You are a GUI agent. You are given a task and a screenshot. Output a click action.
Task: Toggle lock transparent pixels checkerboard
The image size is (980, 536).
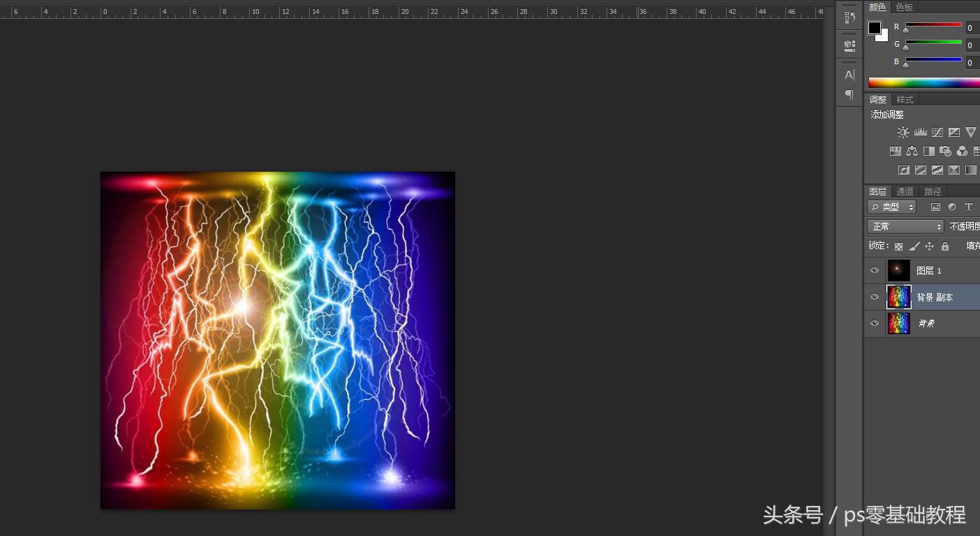898,246
